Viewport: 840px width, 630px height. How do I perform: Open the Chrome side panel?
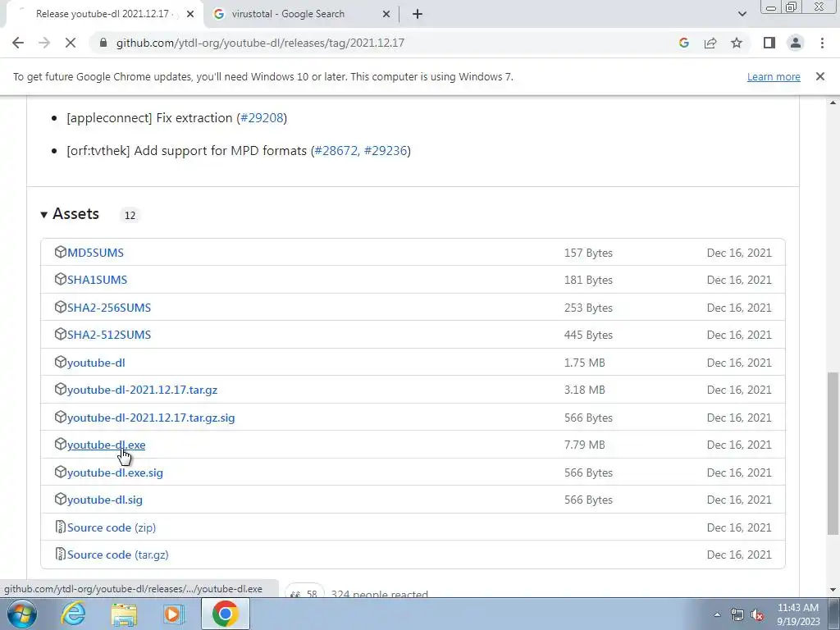769,43
